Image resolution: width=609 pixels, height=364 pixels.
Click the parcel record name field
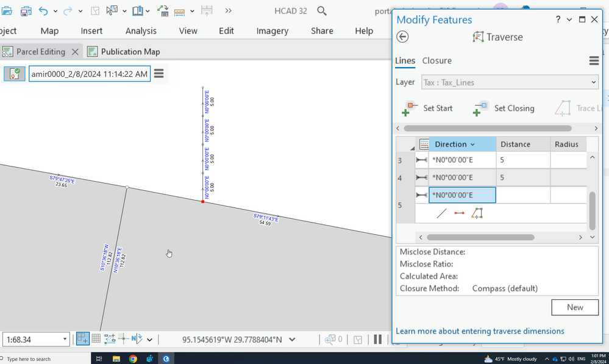(x=90, y=74)
